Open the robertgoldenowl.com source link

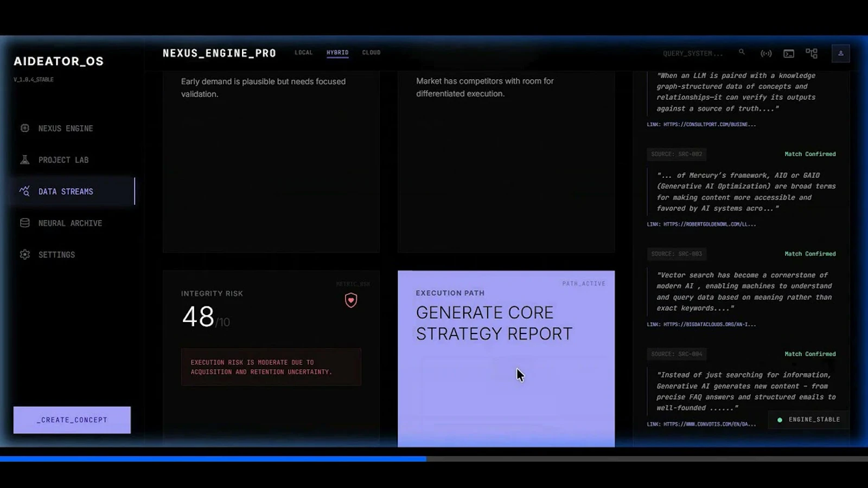701,224
